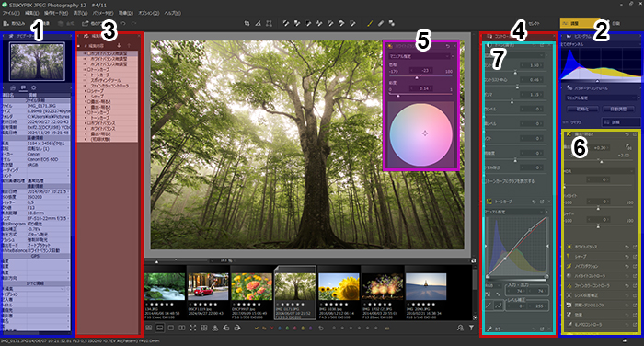644x346 pixels.
Task: Enter fullscreen preview mode
Action: [193, 328]
